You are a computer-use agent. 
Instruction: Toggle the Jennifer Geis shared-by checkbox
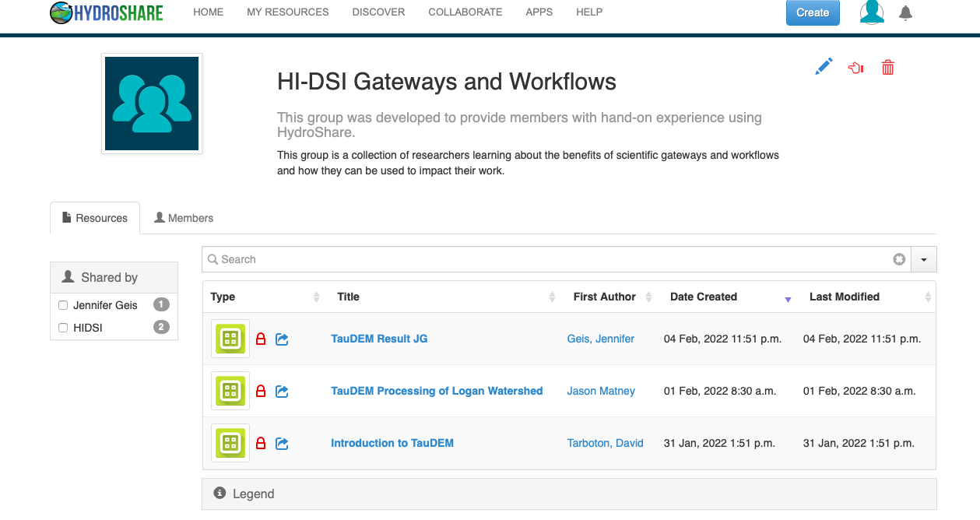tap(64, 305)
